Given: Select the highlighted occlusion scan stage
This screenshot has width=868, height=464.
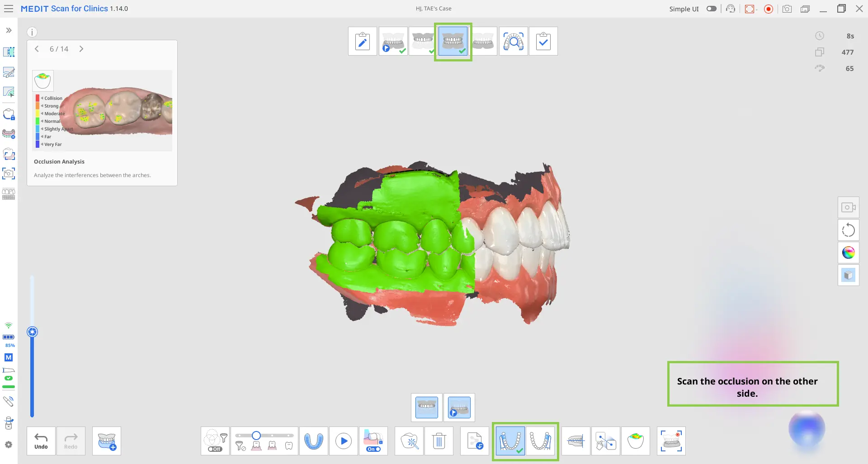Looking at the screenshot, I should (453, 42).
